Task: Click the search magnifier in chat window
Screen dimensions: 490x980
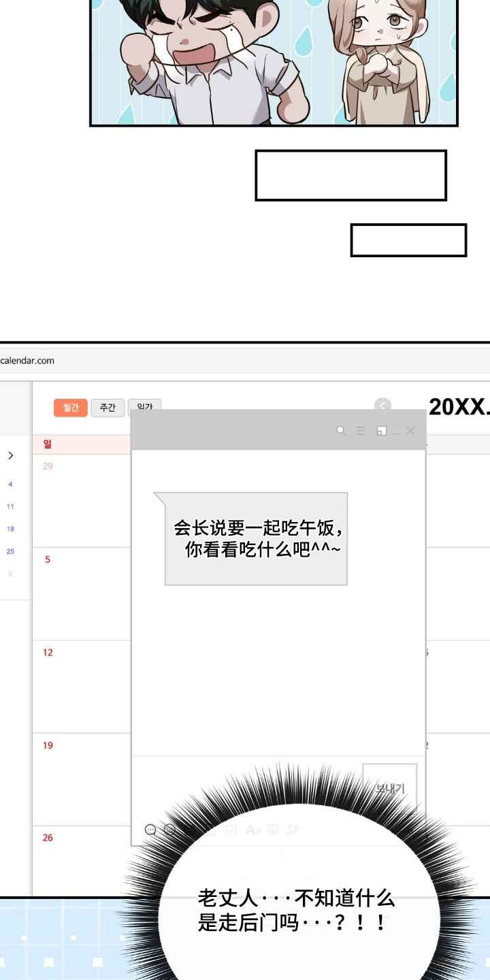Action: coord(341,431)
